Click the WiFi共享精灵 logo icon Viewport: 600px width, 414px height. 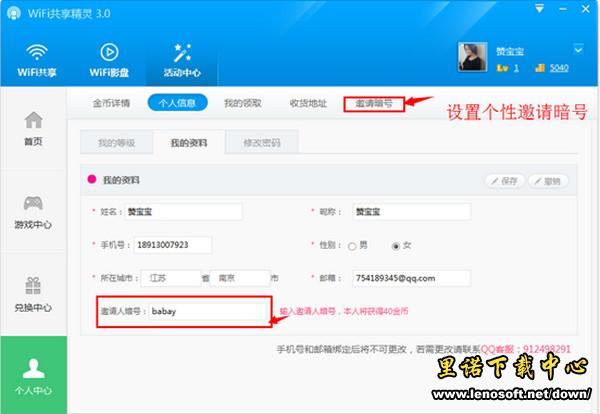point(14,14)
